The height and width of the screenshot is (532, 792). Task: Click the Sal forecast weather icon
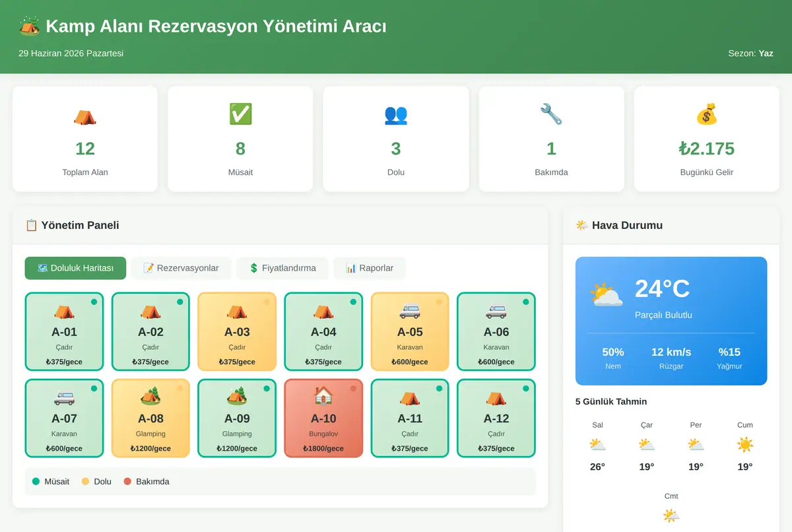[597, 445]
